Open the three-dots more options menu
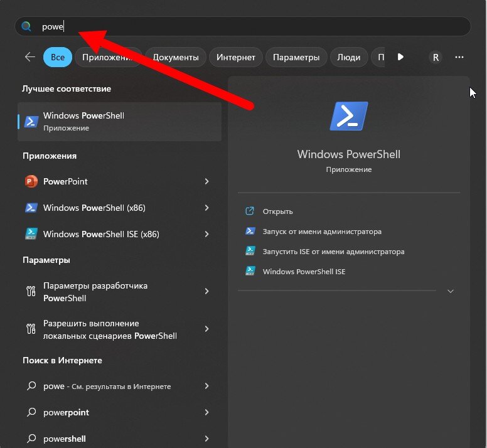This screenshot has width=487, height=448. pyautogui.click(x=459, y=57)
